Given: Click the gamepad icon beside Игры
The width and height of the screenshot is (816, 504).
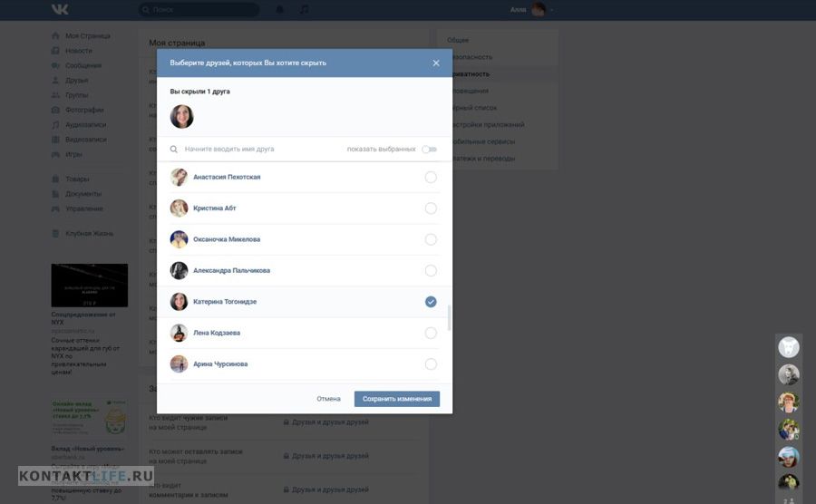Looking at the screenshot, I should 55,154.
